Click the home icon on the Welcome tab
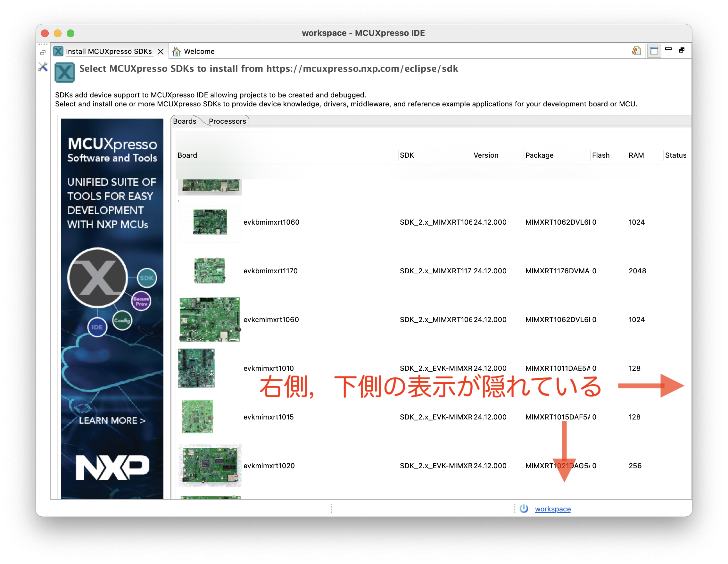Screen dimensions: 728x564 click(x=176, y=51)
